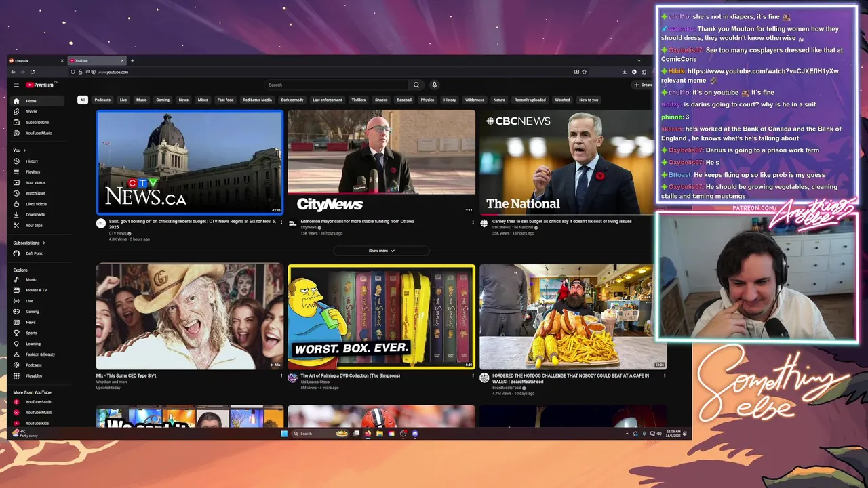Screen dimensions: 868x488
Task: Select the Podcasts filter chip
Action: click(102, 100)
